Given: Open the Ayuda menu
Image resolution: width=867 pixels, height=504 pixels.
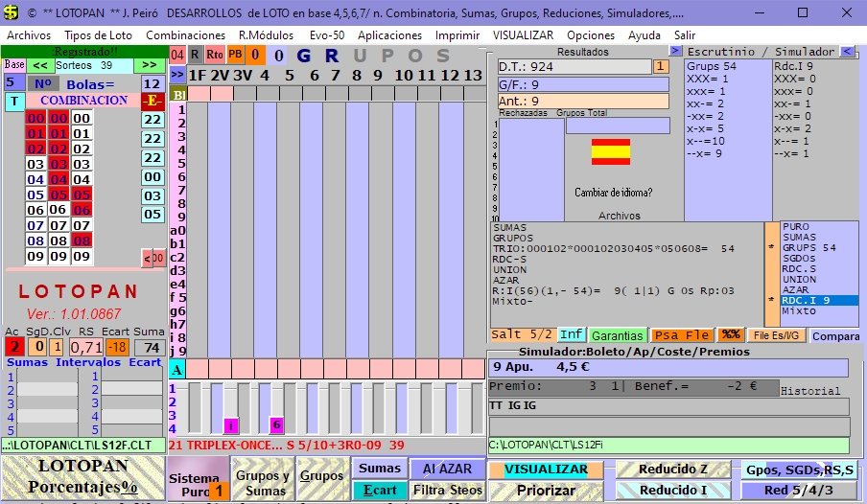Looking at the screenshot, I should point(644,35).
